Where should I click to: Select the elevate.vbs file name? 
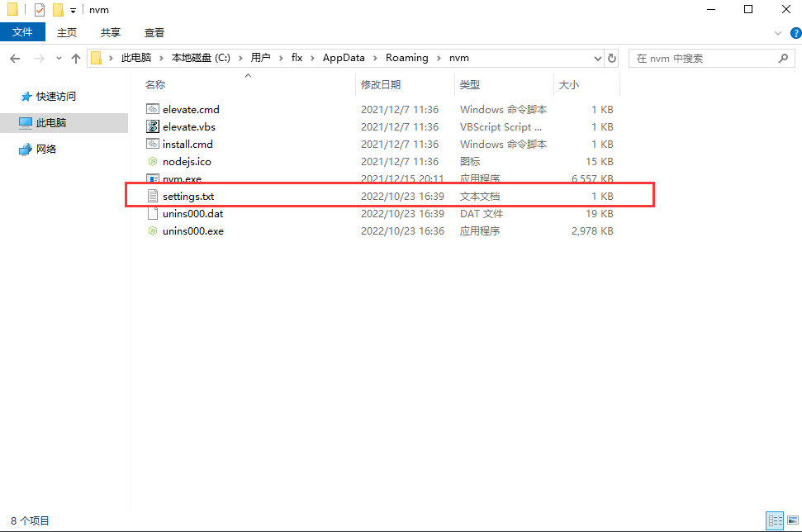click(189, 126)
